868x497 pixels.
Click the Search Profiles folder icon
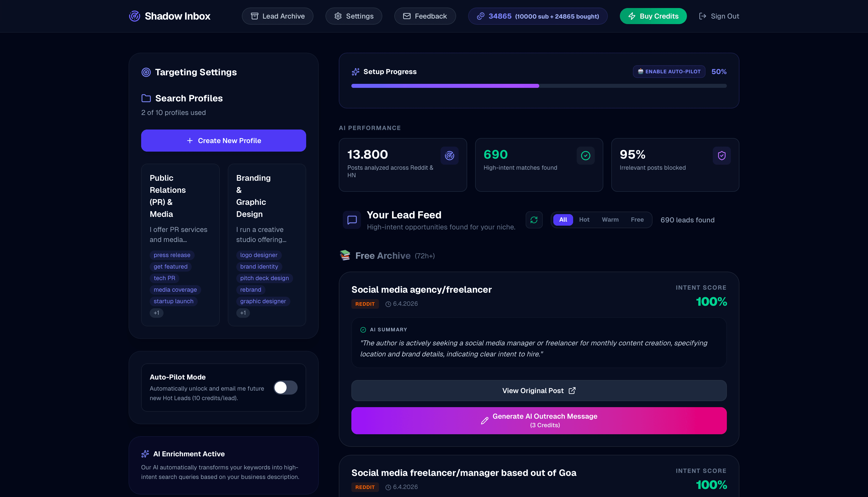[x=146, y=98]
